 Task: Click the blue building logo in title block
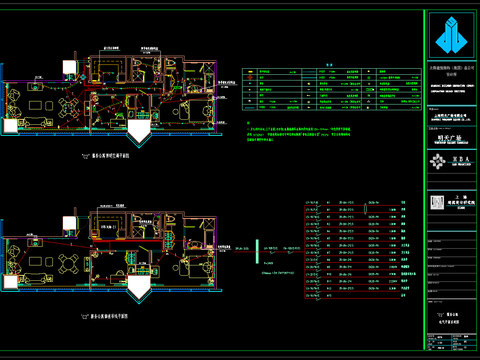(451, 35)
